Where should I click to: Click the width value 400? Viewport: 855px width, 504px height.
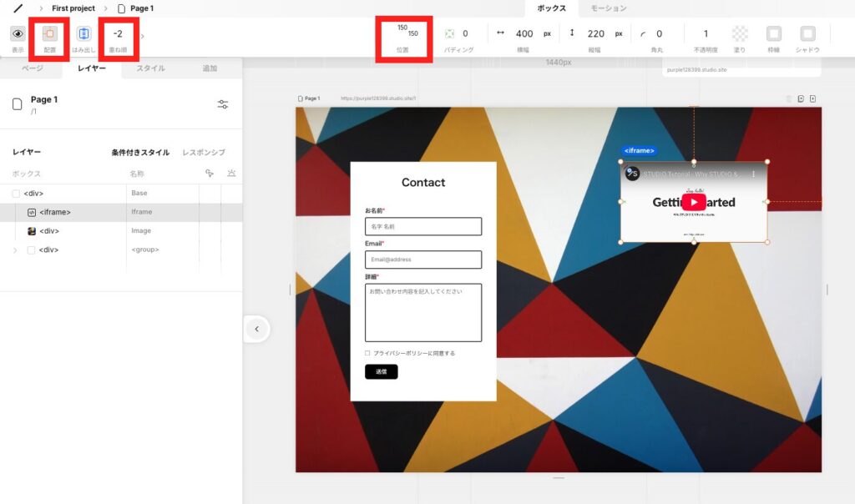coord(524,33)
